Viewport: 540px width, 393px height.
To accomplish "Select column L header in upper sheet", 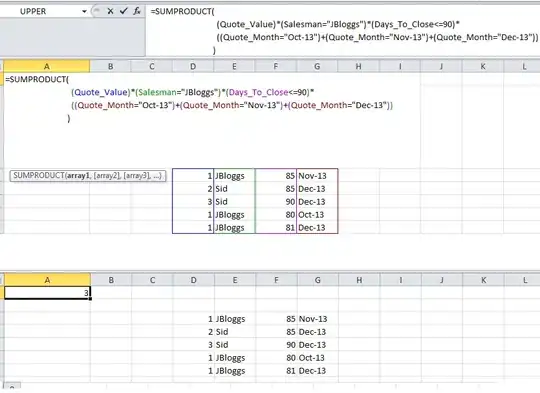I will pos(522,66).
